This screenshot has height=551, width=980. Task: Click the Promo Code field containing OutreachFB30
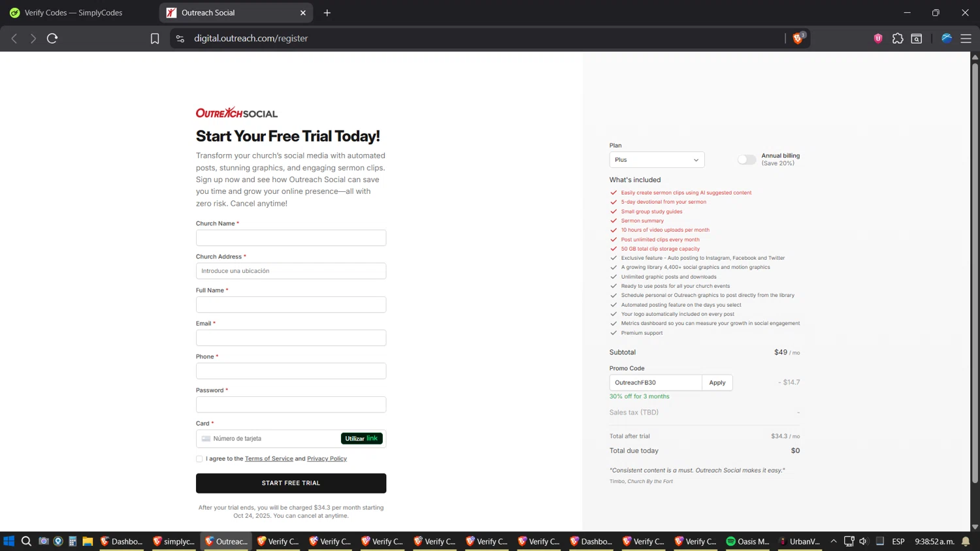tap(655, 383)
